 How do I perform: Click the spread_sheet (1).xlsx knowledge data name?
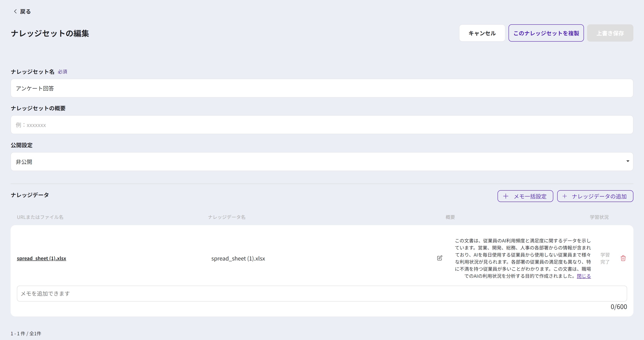(238, 259)
